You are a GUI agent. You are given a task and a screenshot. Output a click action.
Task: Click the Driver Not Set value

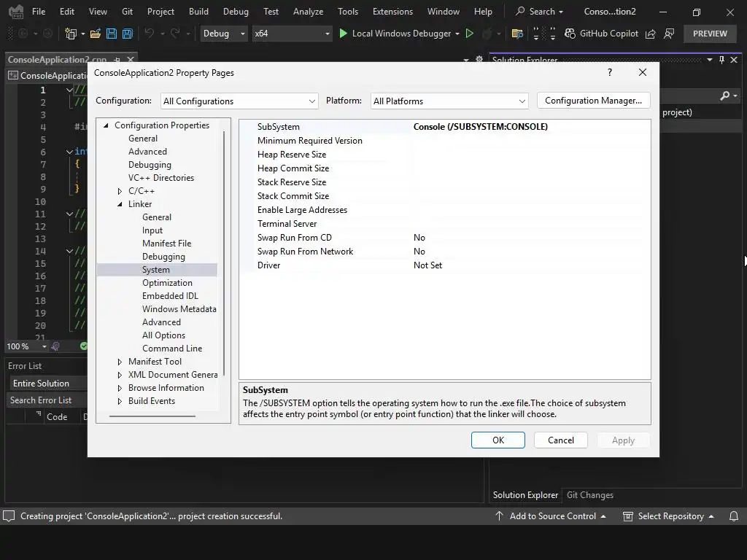[x=427, y=265]
